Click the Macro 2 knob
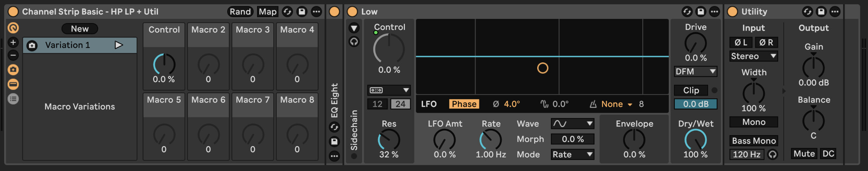The height and width of the screenshot is (171, 868). [208, 64]
